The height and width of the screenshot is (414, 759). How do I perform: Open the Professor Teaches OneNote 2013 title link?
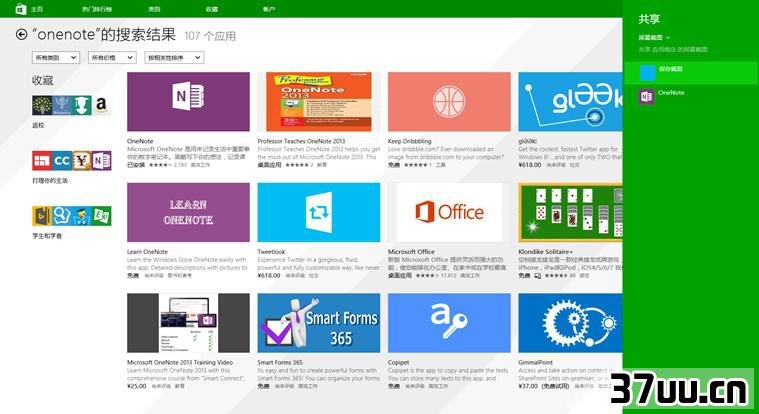(301, 141)
